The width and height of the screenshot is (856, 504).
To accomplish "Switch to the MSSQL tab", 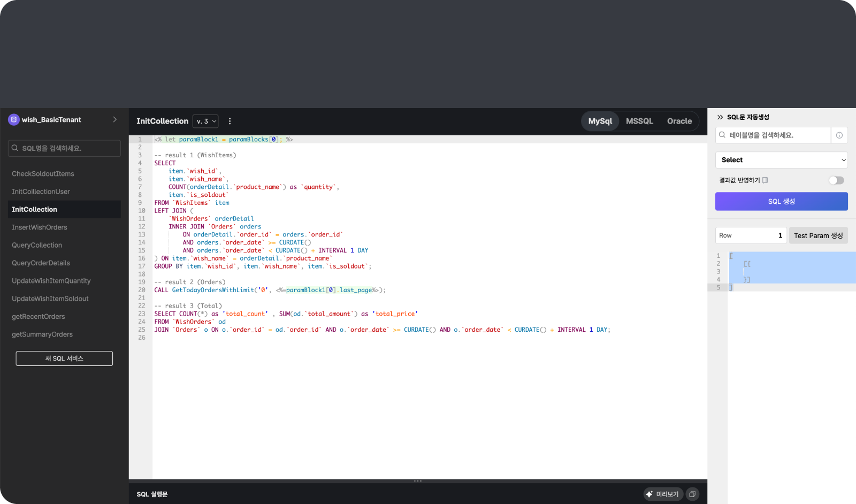I will point(639,121).
